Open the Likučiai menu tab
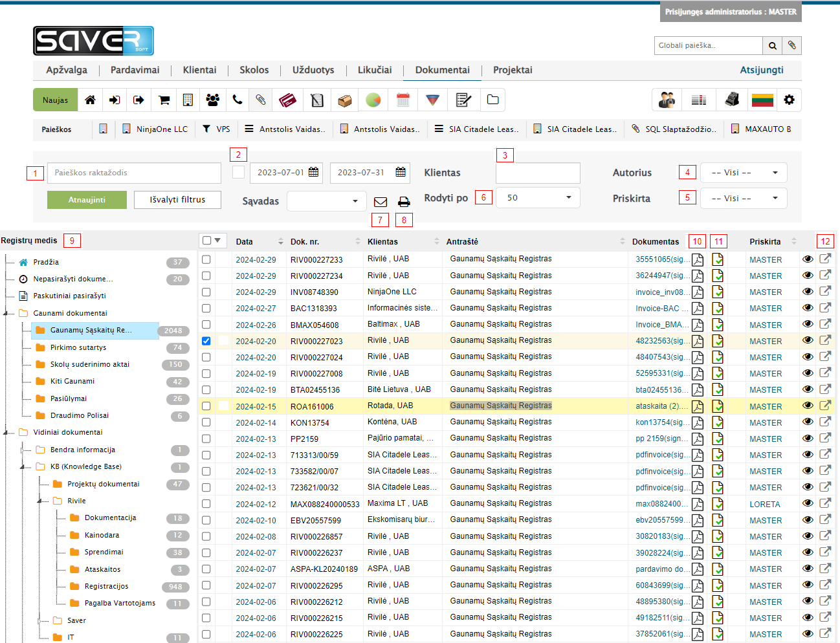840x643 pixels. [x=375, y=70]
